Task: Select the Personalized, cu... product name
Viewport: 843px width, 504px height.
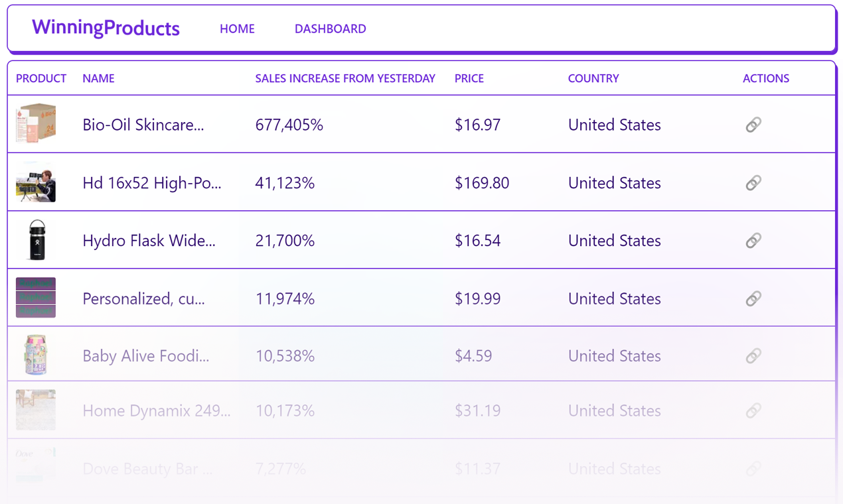Action: [143, 298]
